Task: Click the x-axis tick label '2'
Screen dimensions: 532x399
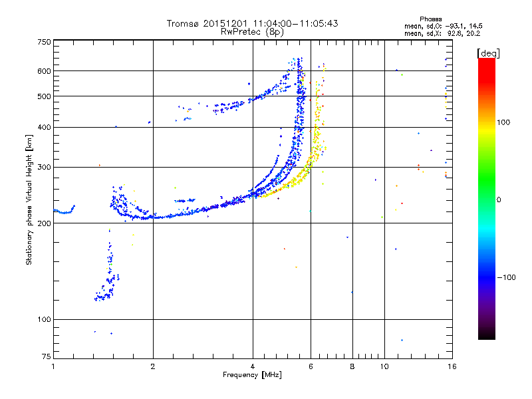Action: [153, 366]
